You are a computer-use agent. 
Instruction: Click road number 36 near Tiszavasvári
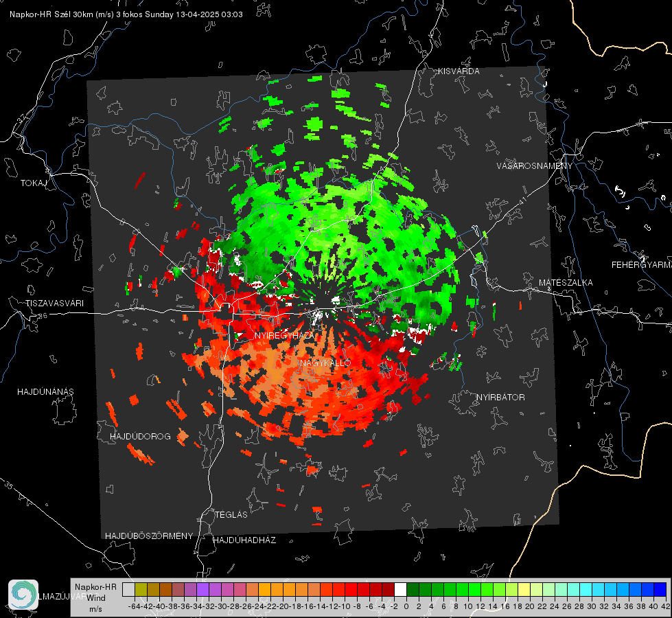click(43, 316)
